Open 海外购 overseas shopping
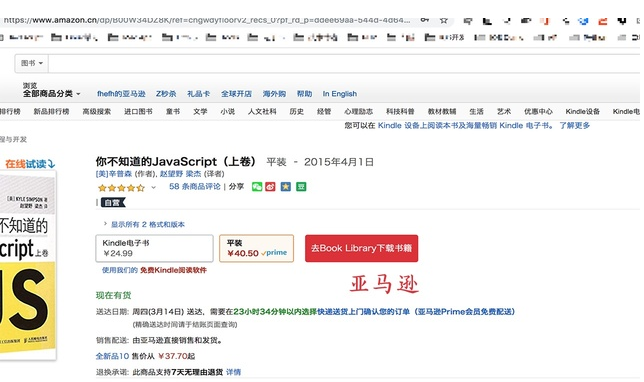This screenshot has width=644, height=382. click(x=274, y=94)
